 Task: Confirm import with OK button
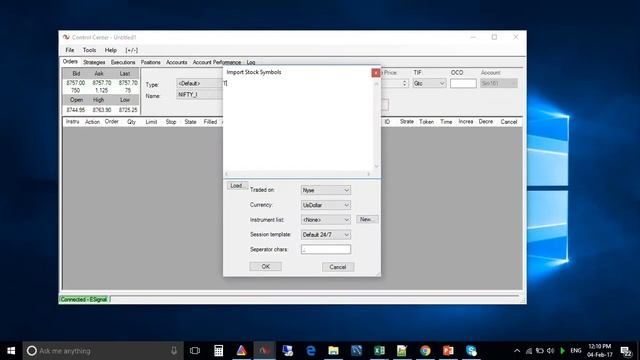pos(265,267)
